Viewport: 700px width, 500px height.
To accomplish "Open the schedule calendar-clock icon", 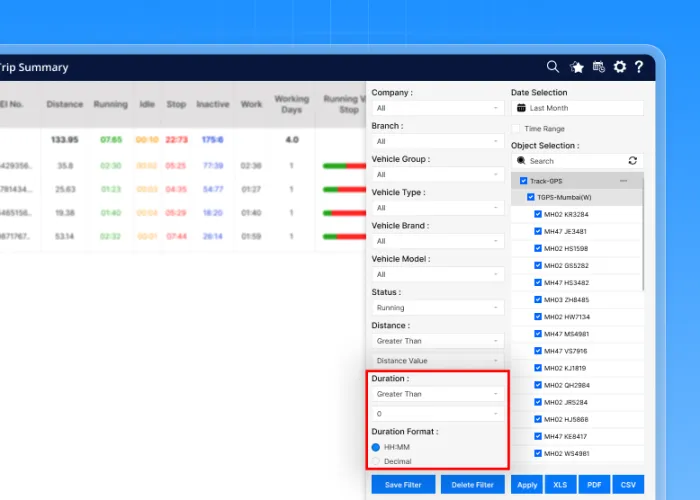I will 598,67.
